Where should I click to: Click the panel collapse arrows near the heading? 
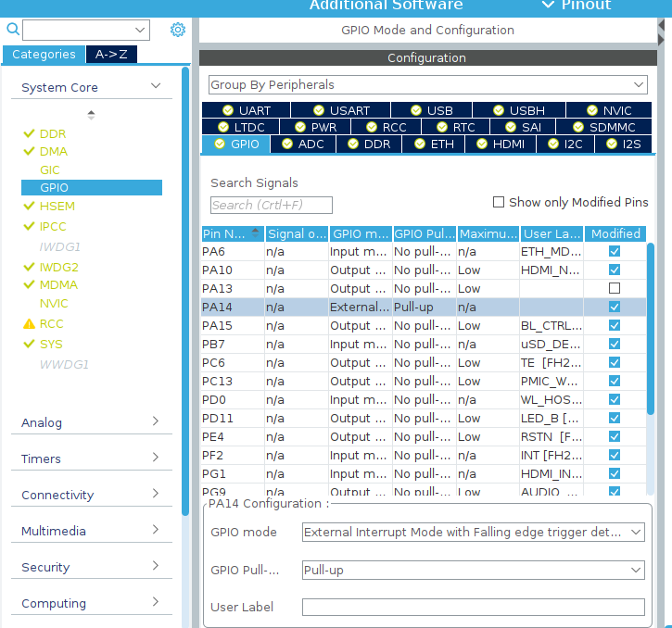(x=661, y=32)
